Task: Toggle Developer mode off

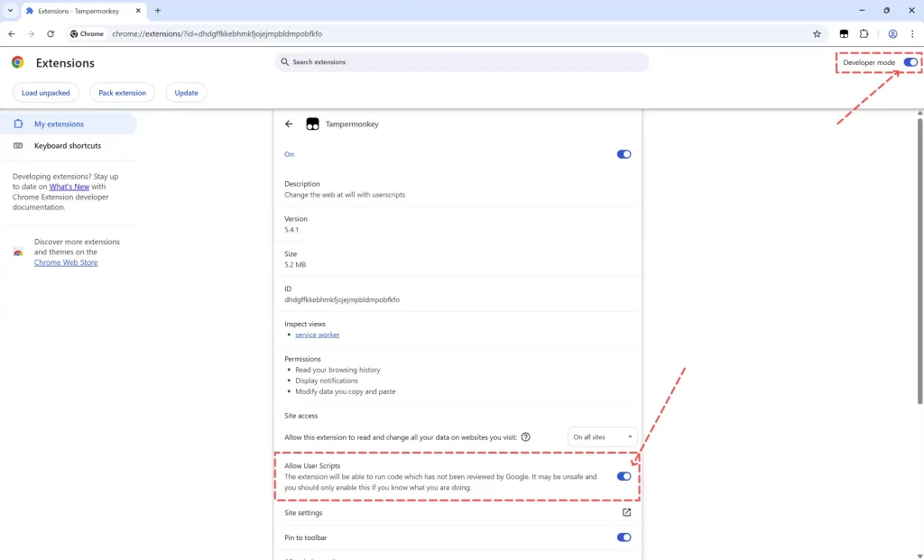Action: coord(910,62)
